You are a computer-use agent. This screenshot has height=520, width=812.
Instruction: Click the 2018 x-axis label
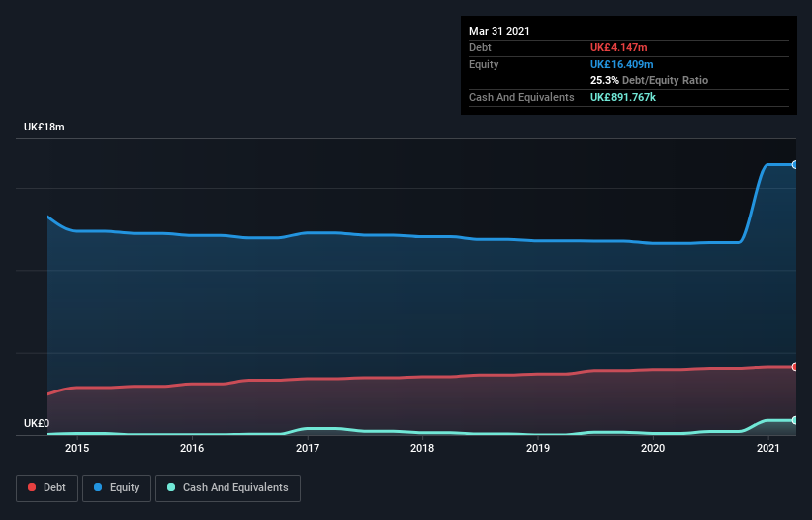(x=422, y=448)
